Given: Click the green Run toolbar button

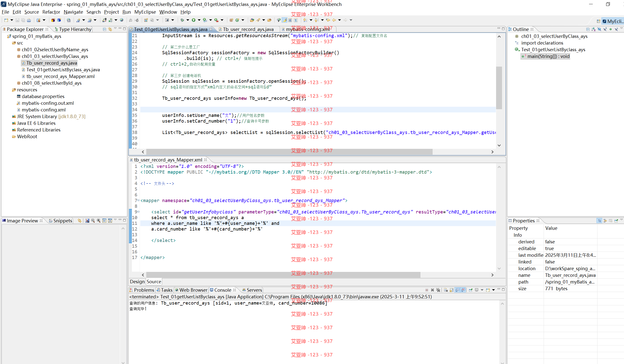Looking at the screenshot, I should point(194,20).
